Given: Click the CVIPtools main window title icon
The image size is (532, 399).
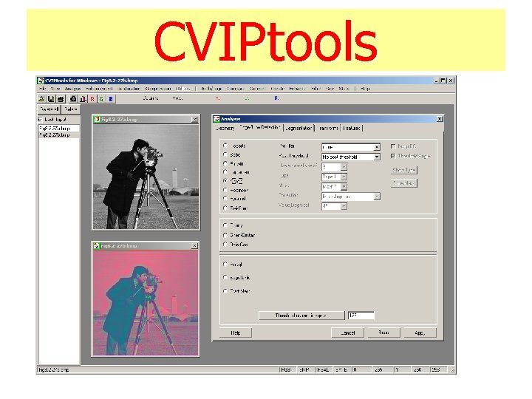Looking at the screenshot, I should click(41, 81).
